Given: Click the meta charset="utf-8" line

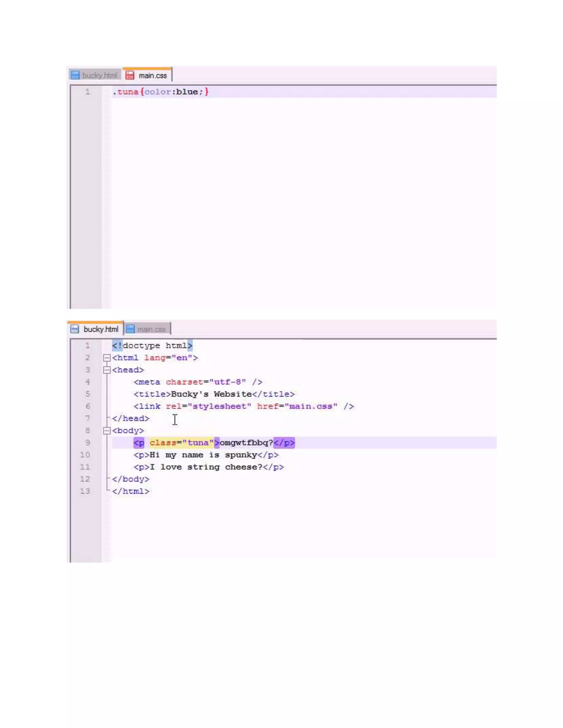Looking at the screenshot, I should tap(198, 382).
